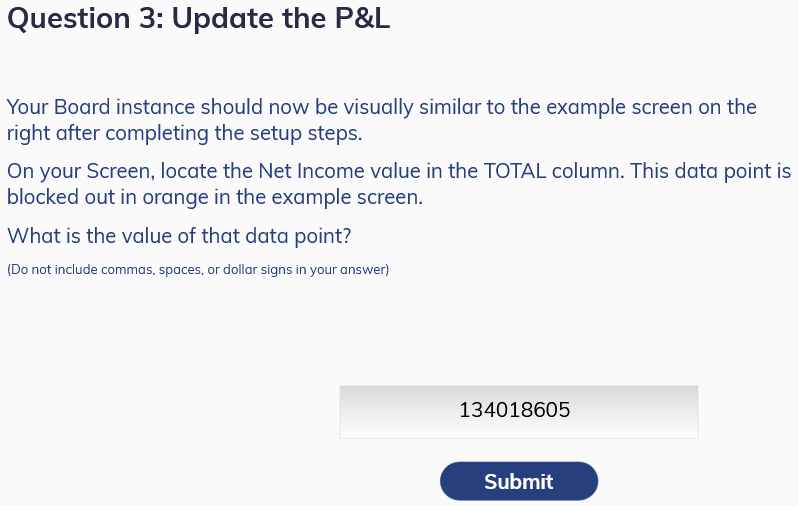Click the word "Update" in the heading
798x506 pixels.
click(x=223, y=18)
